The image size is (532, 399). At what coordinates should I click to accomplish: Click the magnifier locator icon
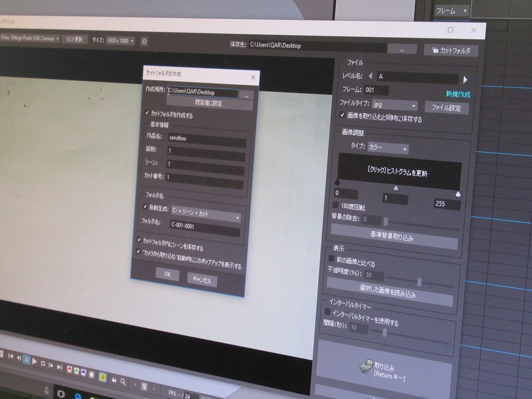[x=123, y=382]
